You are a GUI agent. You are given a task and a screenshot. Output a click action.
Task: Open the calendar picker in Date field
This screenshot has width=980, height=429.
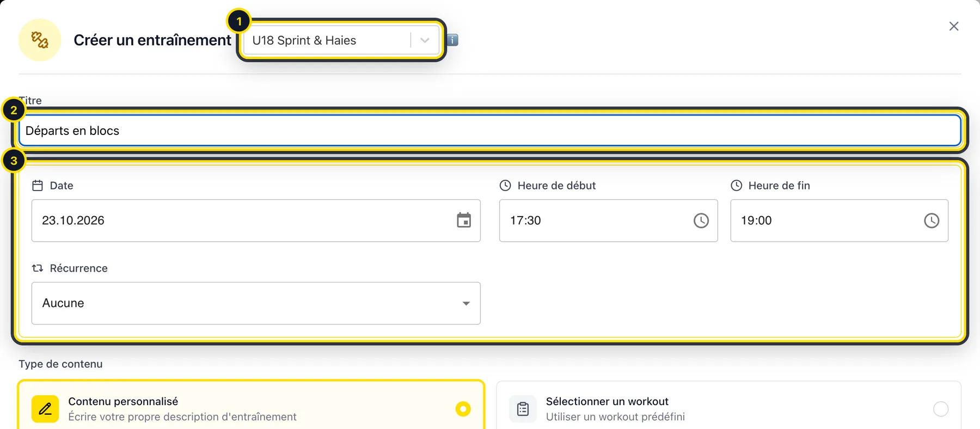pos(464,220)
